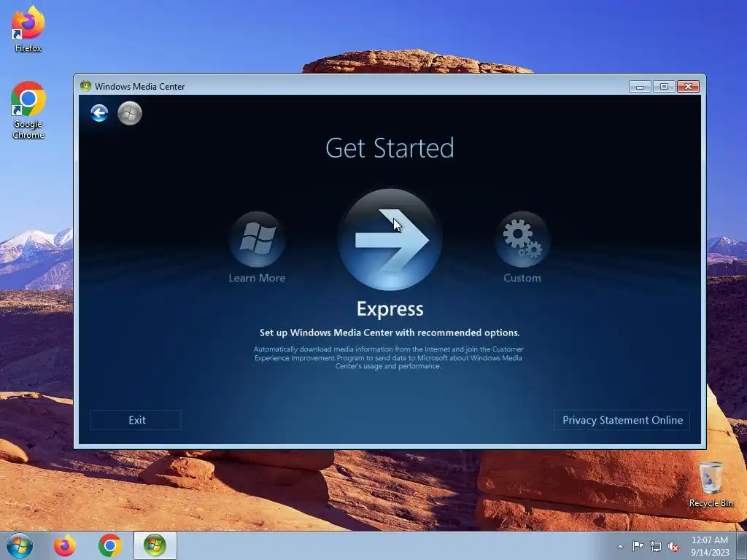Click the Get Started heading

tap(390, 147)
